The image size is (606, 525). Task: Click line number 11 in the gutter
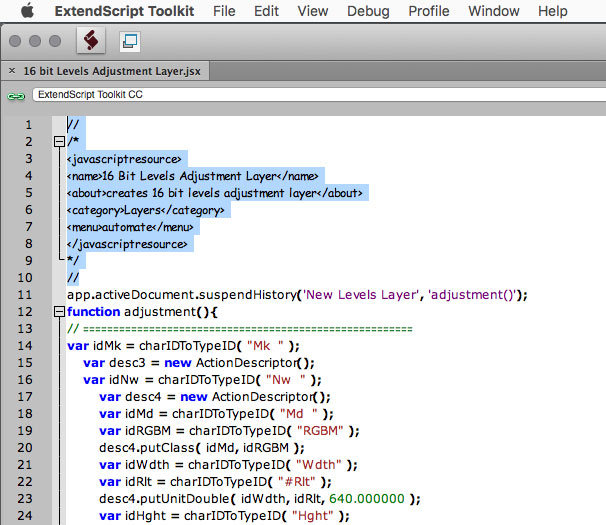tap(25, 295)
